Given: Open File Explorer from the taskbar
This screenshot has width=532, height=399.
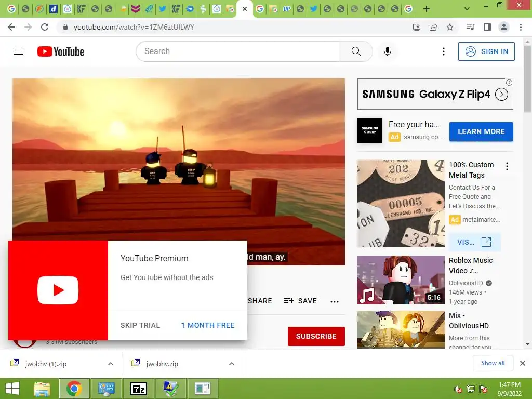Looking at the screenshot, I should [42, 389].
